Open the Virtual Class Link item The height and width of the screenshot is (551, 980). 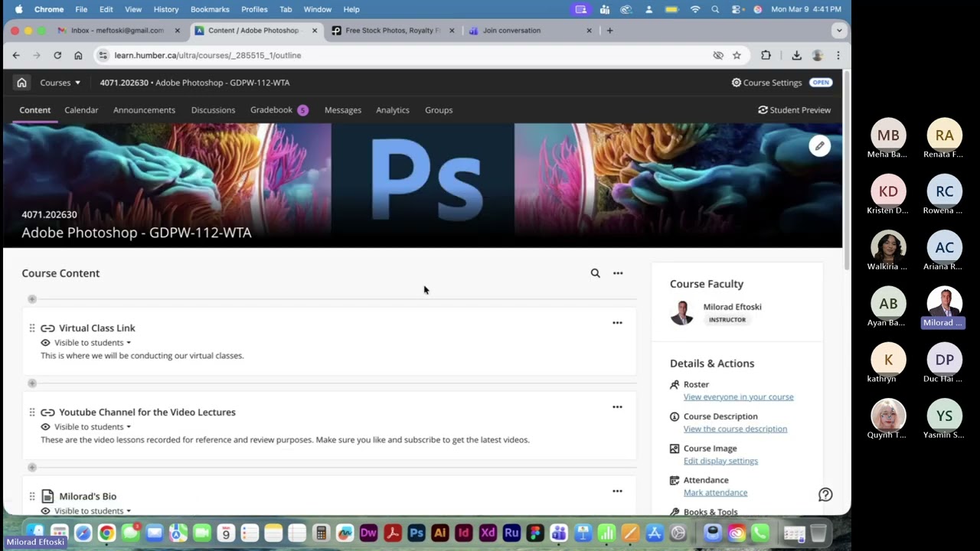click(97, 328)
